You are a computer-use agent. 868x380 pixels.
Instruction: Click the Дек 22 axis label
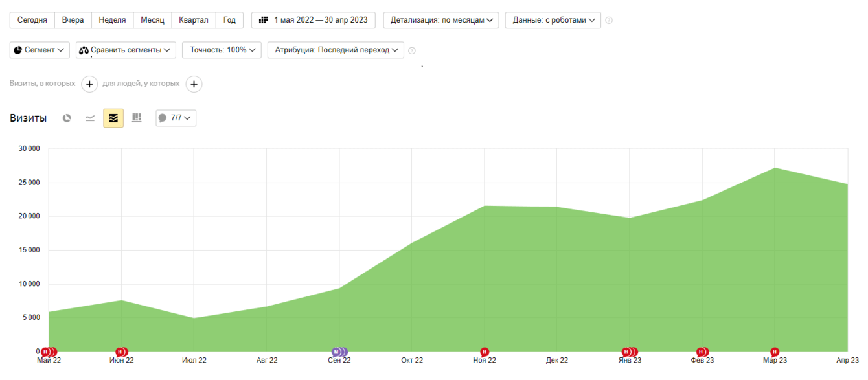pyautogui.click(x=557, y=360)
